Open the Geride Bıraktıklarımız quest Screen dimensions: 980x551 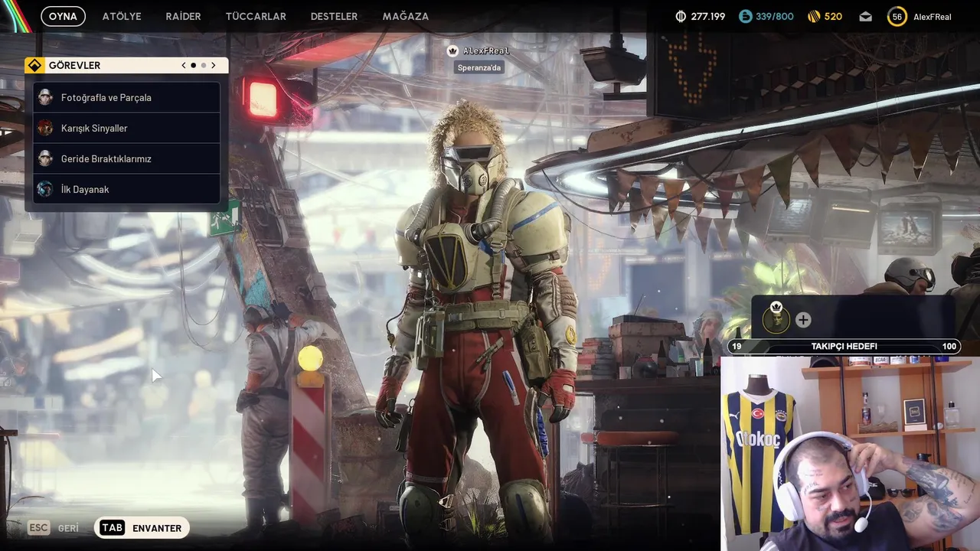point(126,158)
